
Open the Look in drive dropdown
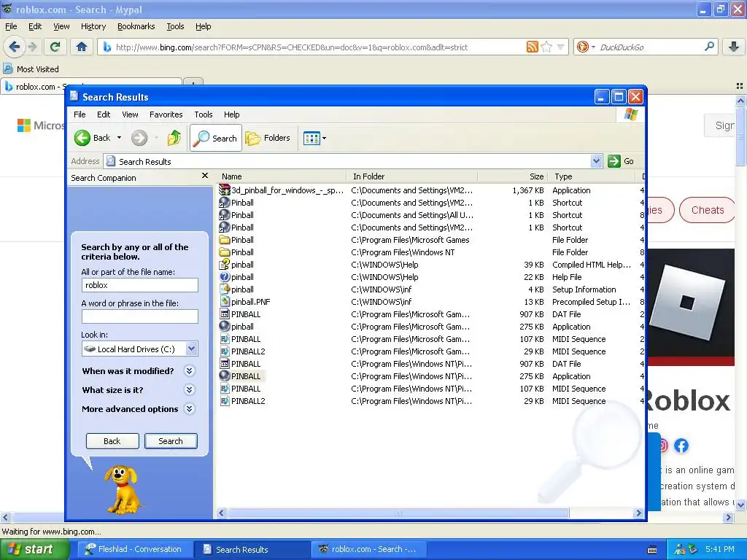pos(191,349)
